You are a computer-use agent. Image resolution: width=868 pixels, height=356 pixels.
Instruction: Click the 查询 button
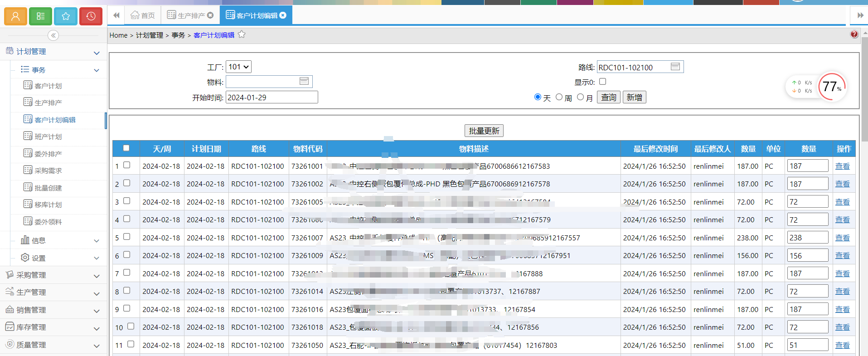pyautogui.click(x=609, y=98)
